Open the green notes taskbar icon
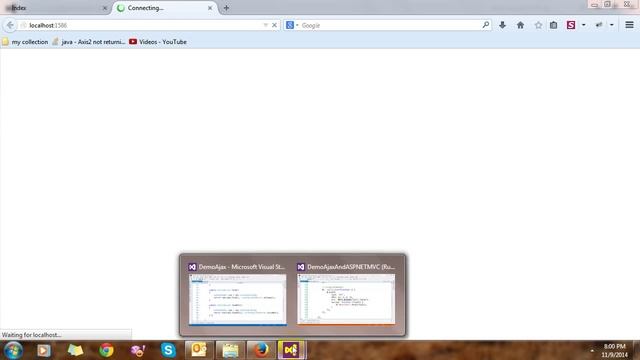640x360 pixels. pyautogui.click(x=75, y=350)
